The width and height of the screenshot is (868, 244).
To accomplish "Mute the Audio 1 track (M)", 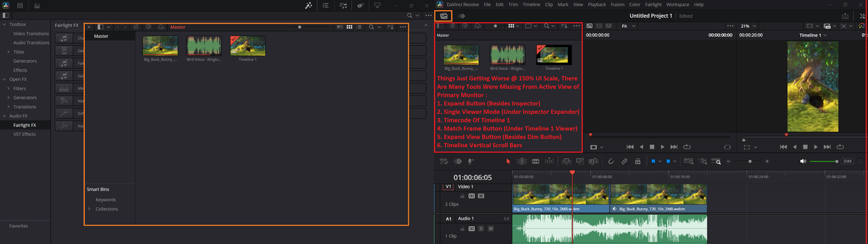I will click(x=490, y=228).
